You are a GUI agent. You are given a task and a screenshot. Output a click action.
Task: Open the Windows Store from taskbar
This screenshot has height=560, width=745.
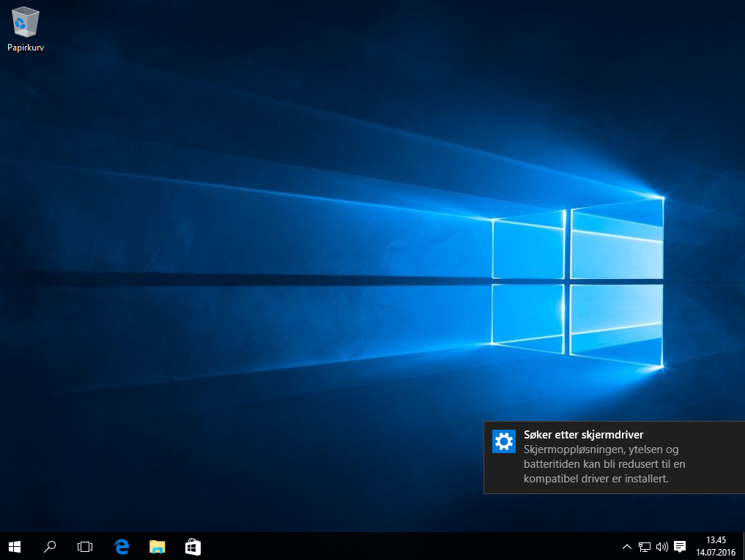[x=193, y=547]
